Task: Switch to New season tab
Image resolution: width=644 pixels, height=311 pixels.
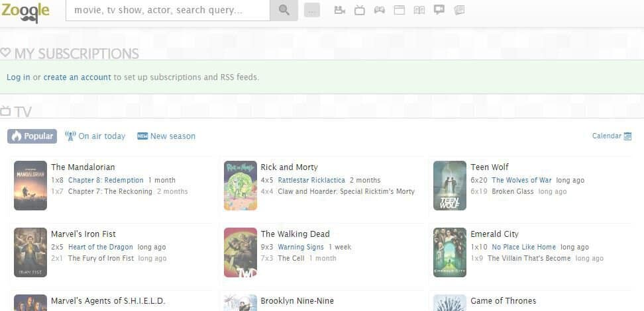Action: (x=166, y=136)
